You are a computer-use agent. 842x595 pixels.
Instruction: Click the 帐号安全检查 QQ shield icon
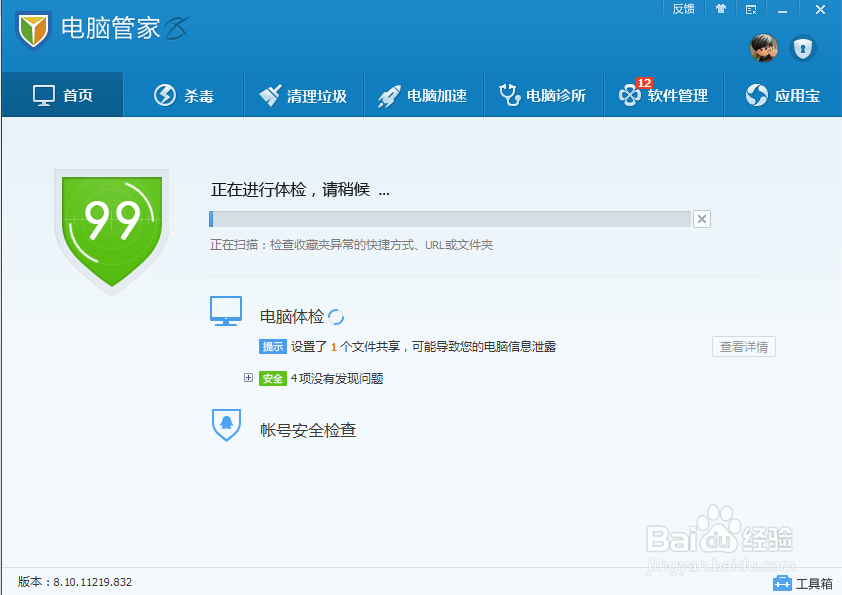226,425
